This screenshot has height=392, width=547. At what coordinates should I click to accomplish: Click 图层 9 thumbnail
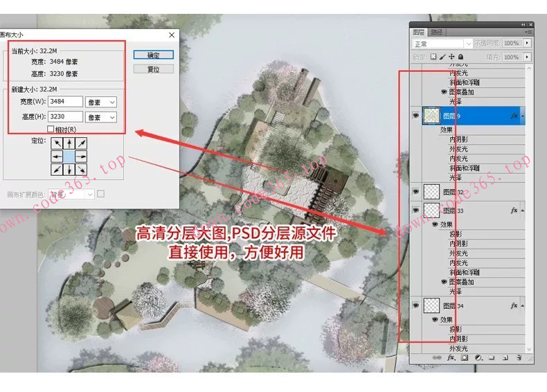[x=431, y=116]
